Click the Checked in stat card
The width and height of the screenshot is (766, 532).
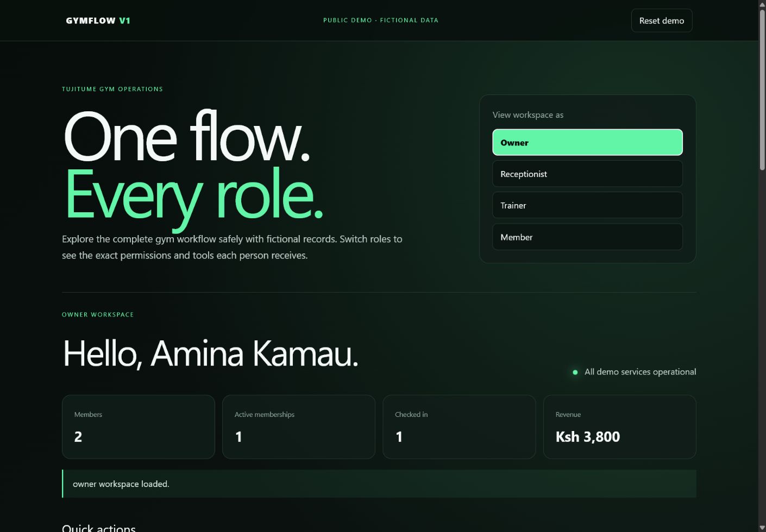(459, 427)
